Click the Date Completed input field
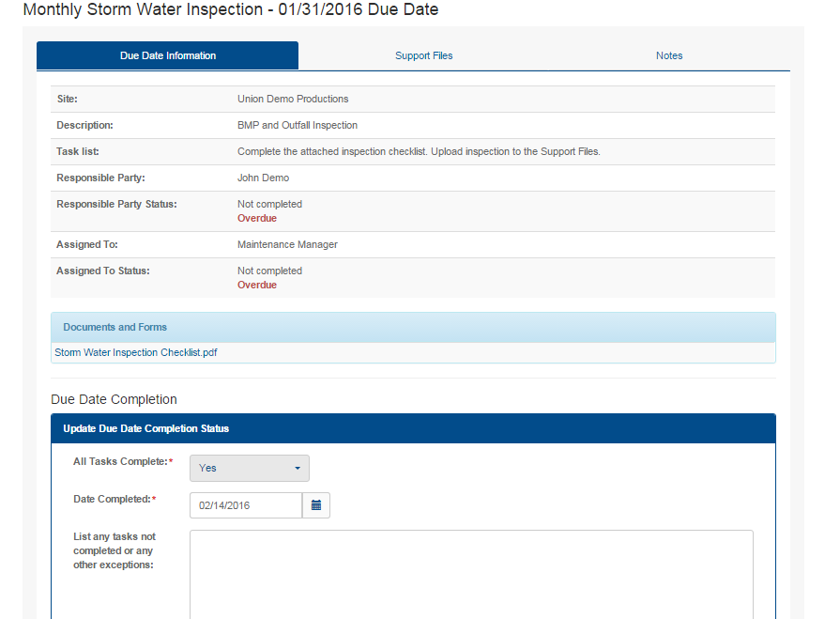Screen dimensions: 840x619 pyautogui.click(x=246, y=505)
